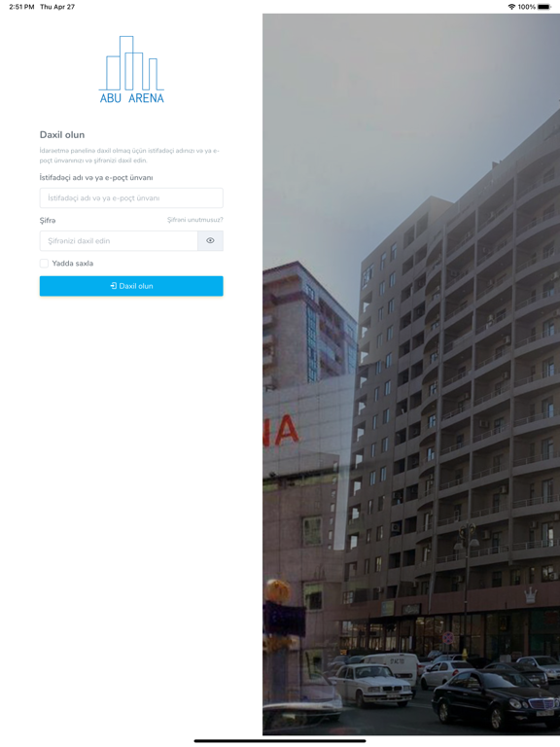Tap the battery icon in status bar
This screenshot has height=747, width=560.
(544, 7)
